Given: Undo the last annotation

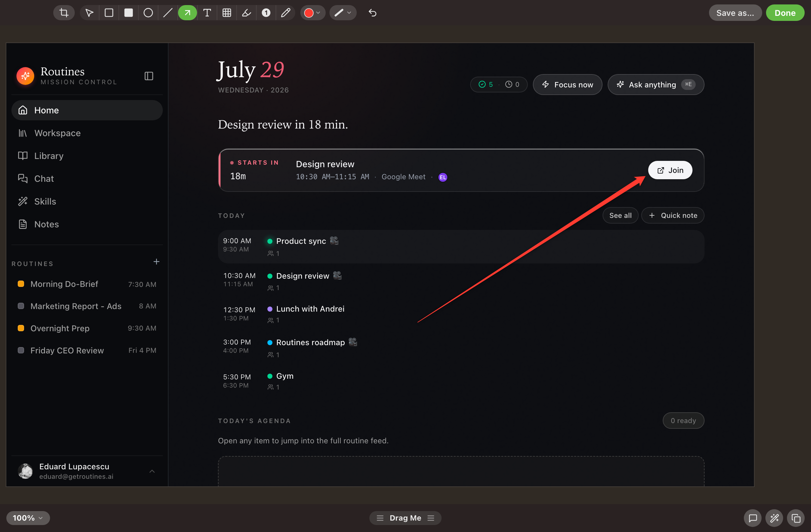Looking at the screenshot, I should [x=373, y=13].
